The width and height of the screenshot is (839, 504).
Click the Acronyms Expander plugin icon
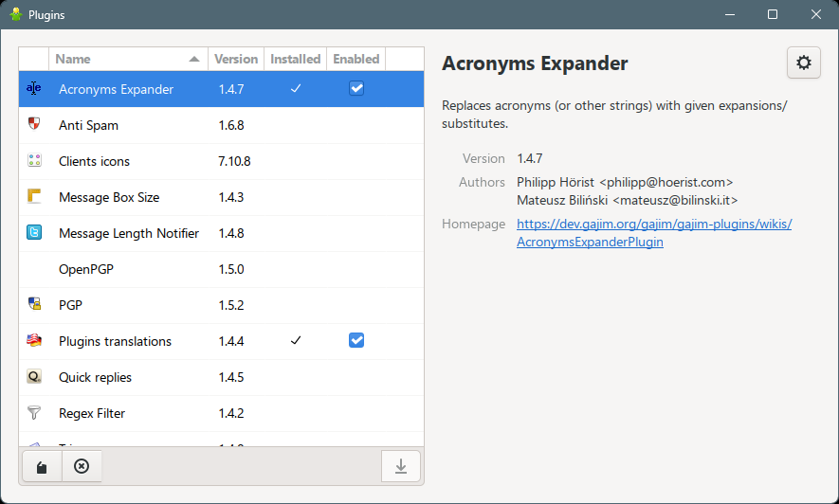point(34,89)
